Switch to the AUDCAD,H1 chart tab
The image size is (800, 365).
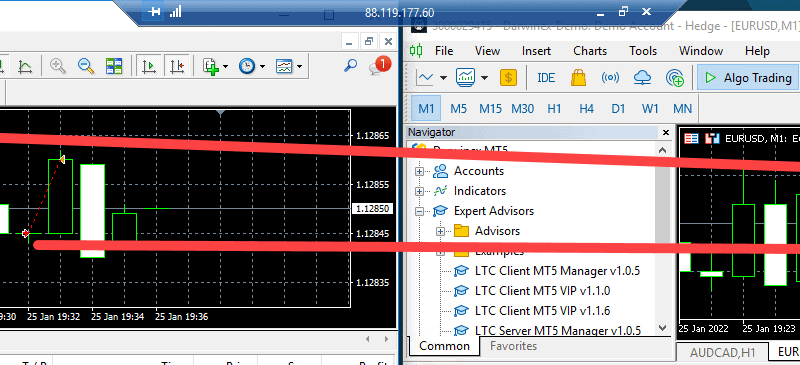tap(722, 352)
